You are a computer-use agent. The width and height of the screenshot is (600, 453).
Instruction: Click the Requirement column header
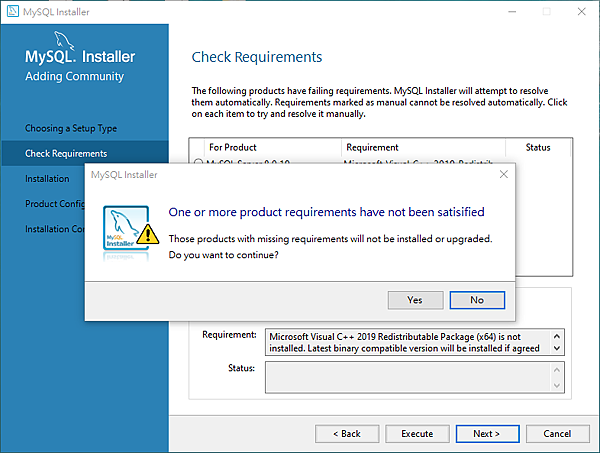[372, 147]
